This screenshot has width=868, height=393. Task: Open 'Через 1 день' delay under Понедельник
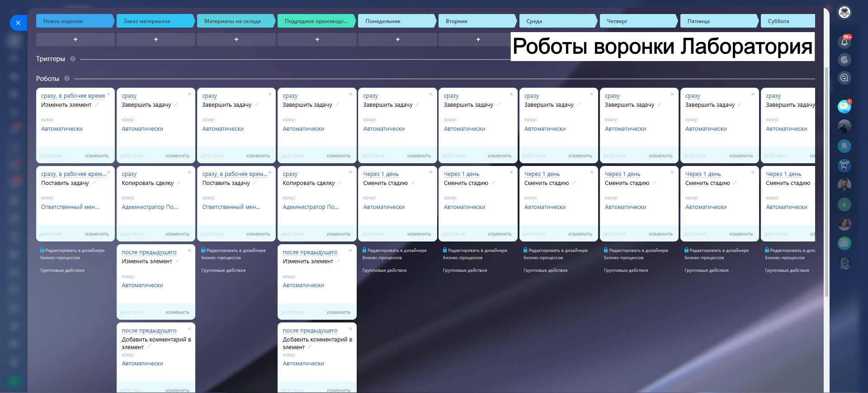tap(381, 174)
